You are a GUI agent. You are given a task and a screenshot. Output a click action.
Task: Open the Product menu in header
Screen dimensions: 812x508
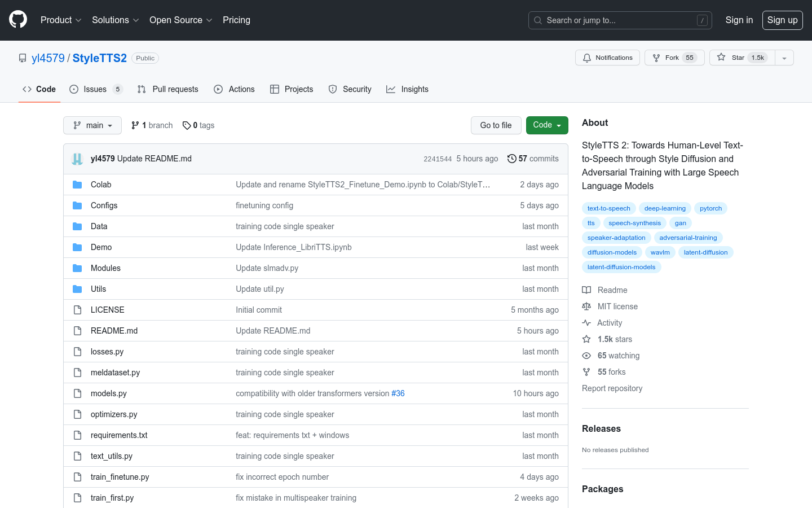coord(61,20)
